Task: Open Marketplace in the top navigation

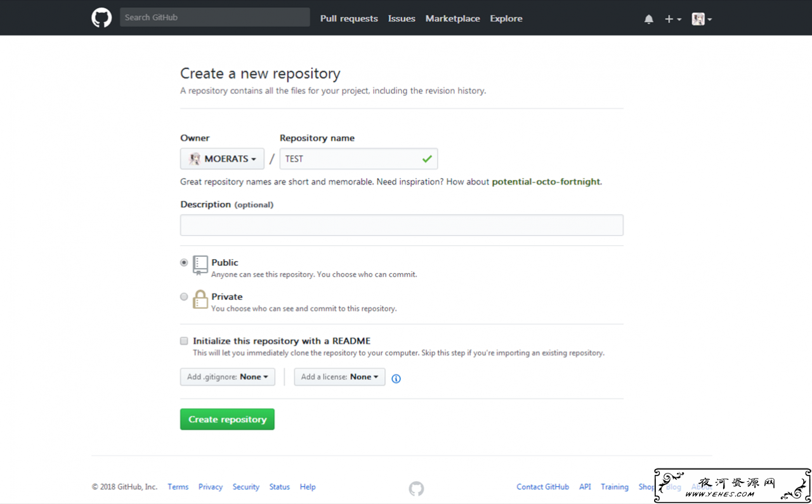Action: click(452, 18)
